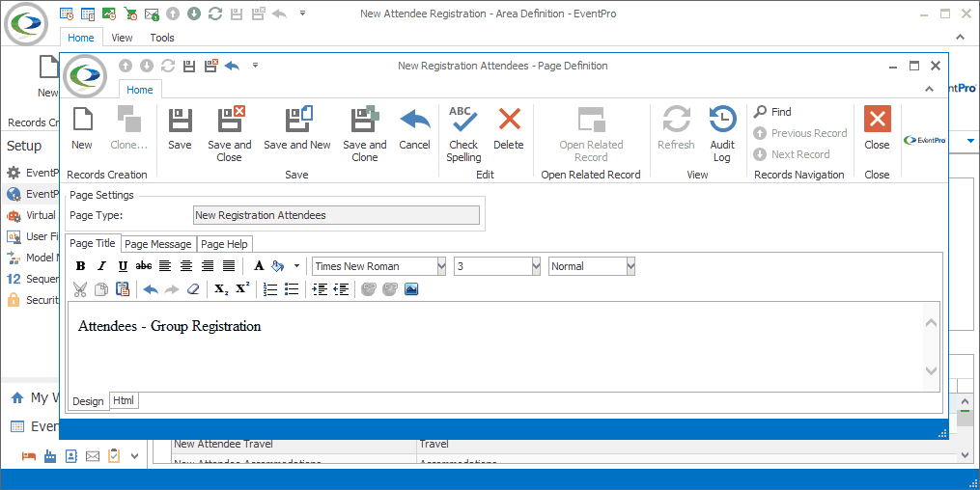Click the envelope mail icon in main toolbar
Viewport: 980px width, 490px height.
coord(152,14)
